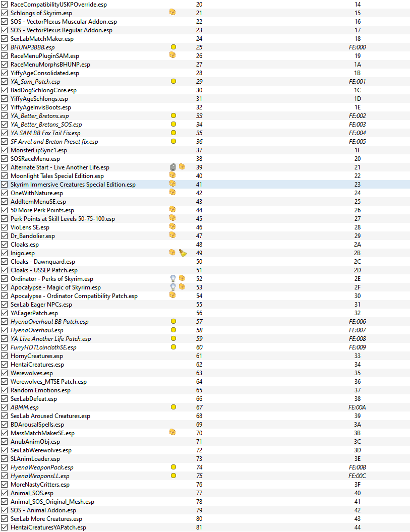The width and height of the screenshot is (410, 532).
Task: Click the archive icon for Moonlight Tales Special Edition.esp
Action: coord(172,175)
